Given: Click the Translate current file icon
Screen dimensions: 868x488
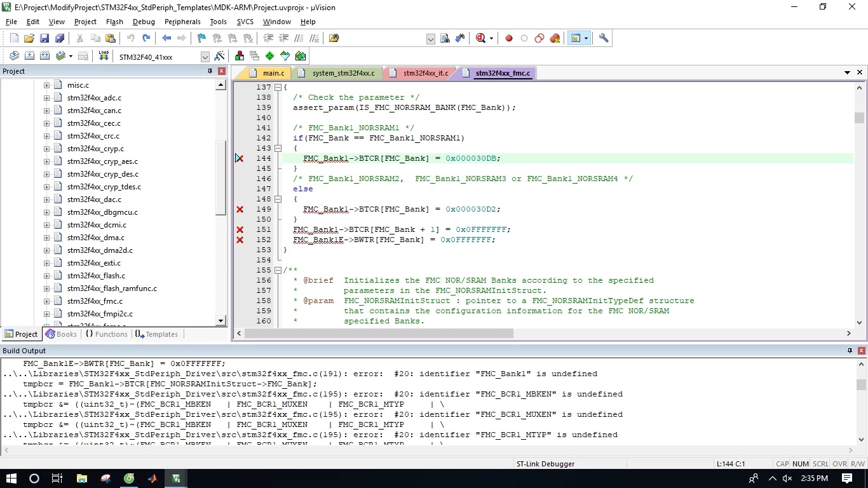Looking at the screenshot, I should 14,56.
